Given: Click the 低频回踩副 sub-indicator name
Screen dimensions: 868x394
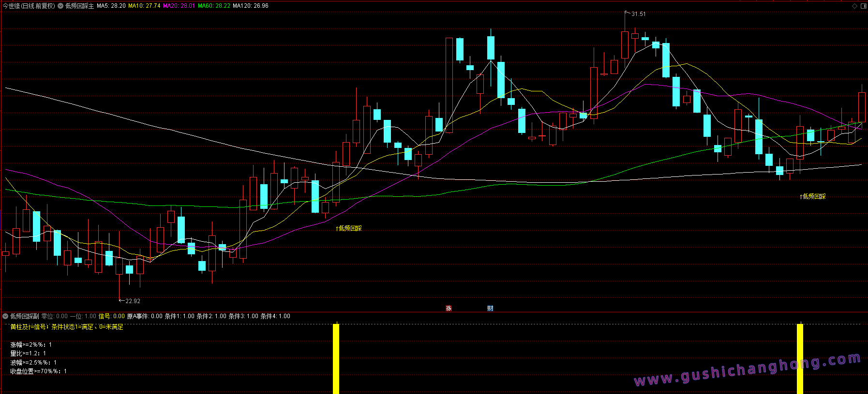Looking at the screenshot, I should 25,316.
